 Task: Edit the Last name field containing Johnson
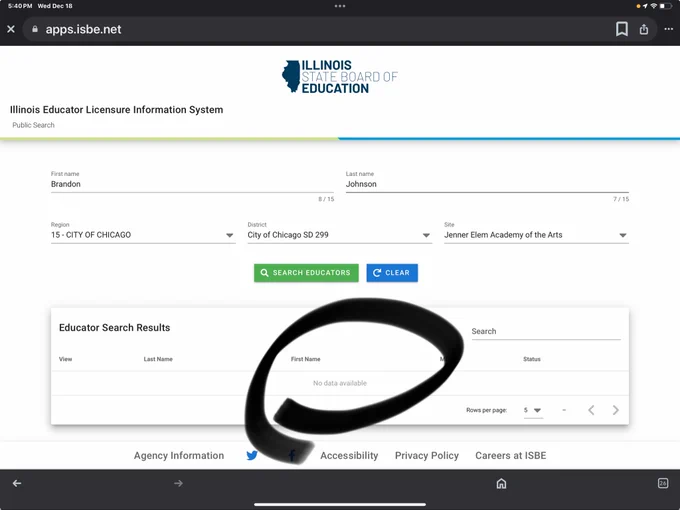point(487,184)
